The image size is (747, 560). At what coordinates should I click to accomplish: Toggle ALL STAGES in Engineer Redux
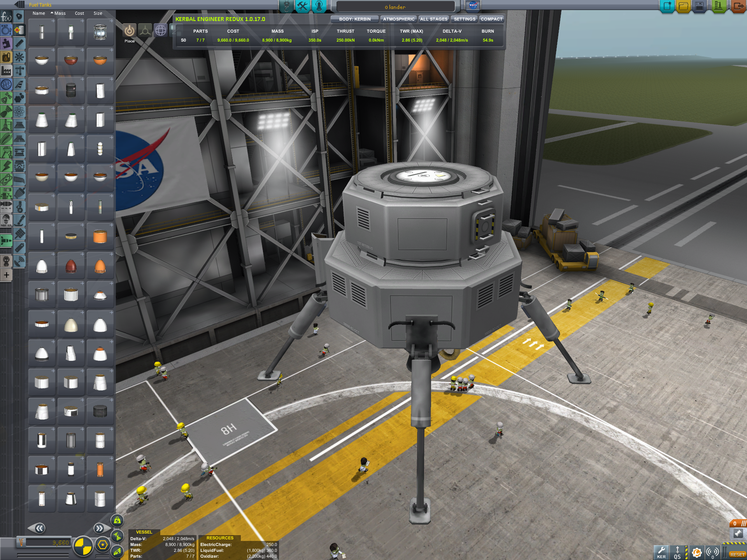click(x=433, y=19)
